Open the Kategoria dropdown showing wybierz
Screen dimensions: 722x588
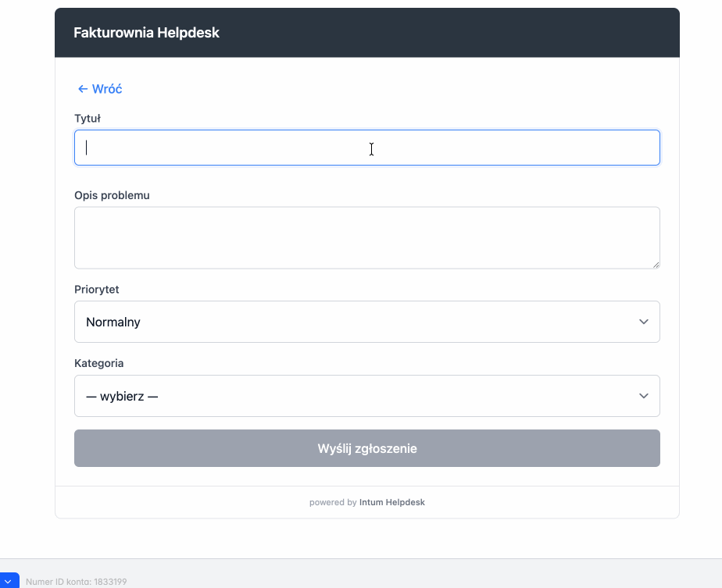[x=366, y=396]
